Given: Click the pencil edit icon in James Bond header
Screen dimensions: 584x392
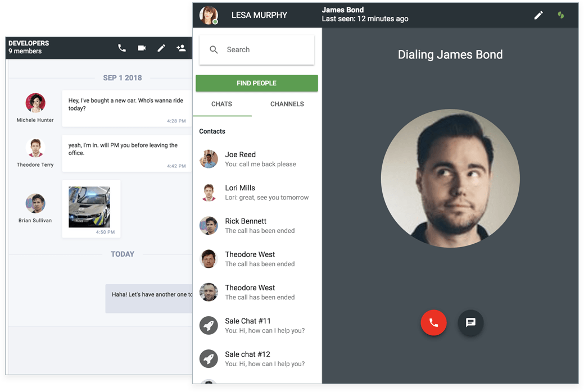Looking at the screenshot, I should [538, 15].
